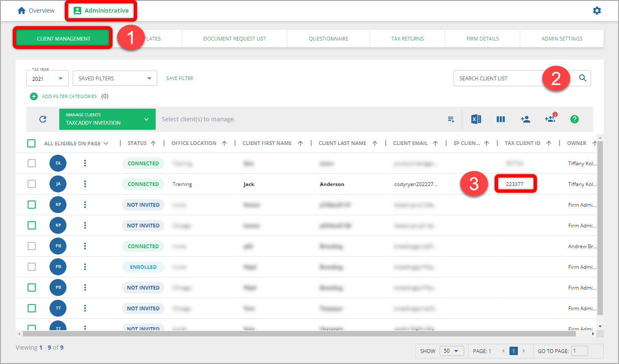619x364 pixels.
Task: Export client list to Excel icon
Action: [476, 119]
